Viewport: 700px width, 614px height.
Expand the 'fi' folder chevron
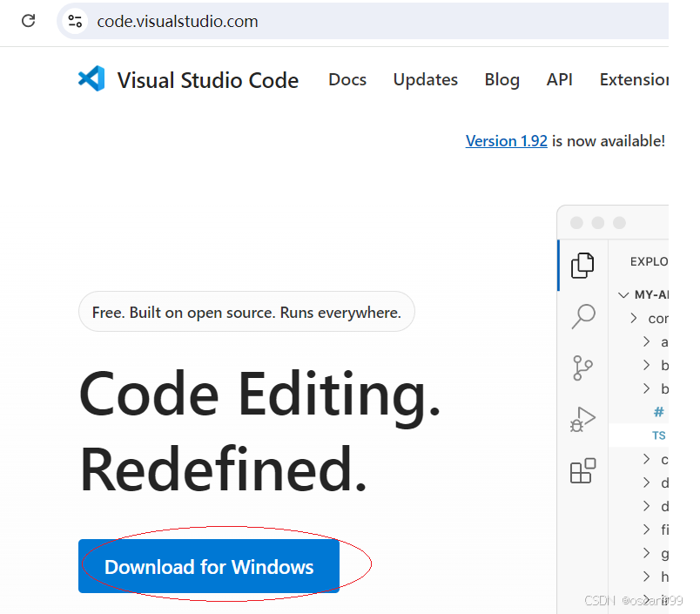646,530
